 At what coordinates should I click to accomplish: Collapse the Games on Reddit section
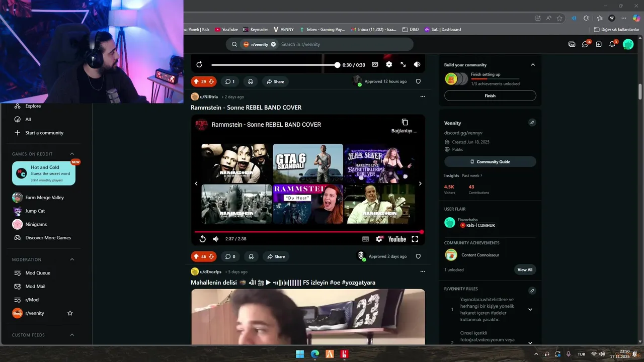[72, 154]
